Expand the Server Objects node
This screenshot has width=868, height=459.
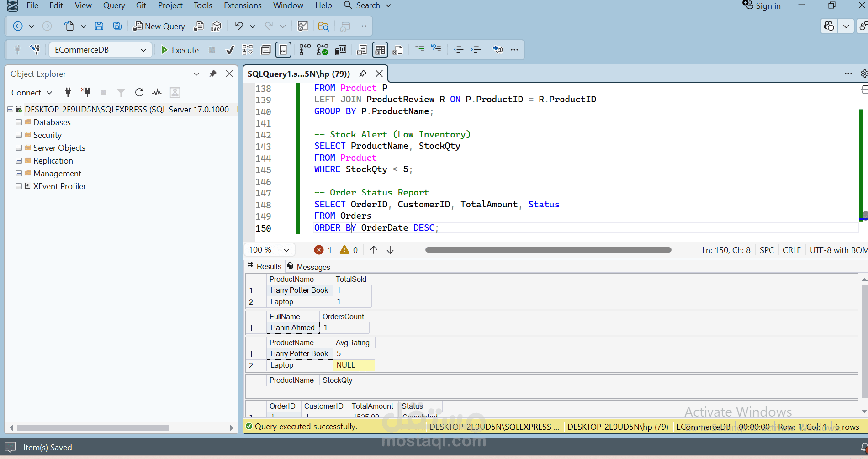click(19, 148)
